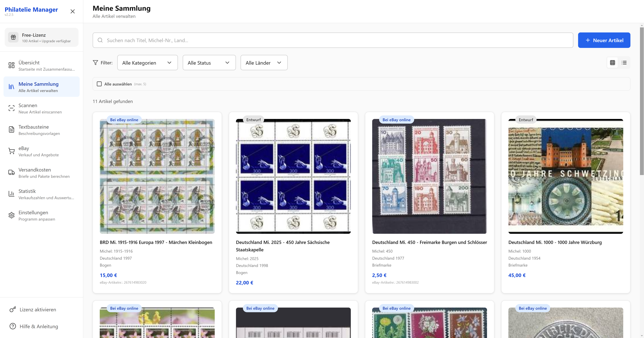Click the Übersicht dashboard grid icon

coord(11,65)
